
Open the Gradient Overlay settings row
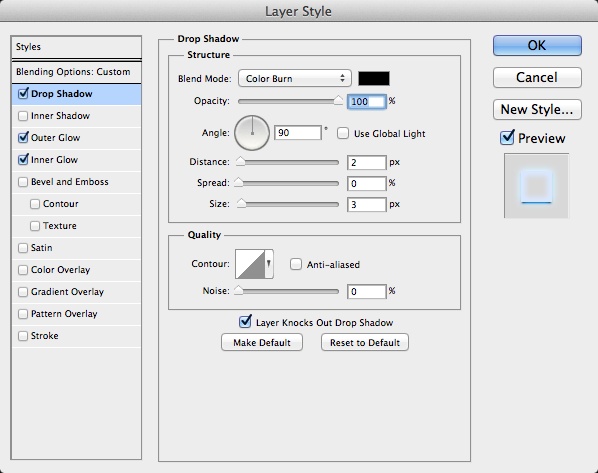[x=77, y=292]
